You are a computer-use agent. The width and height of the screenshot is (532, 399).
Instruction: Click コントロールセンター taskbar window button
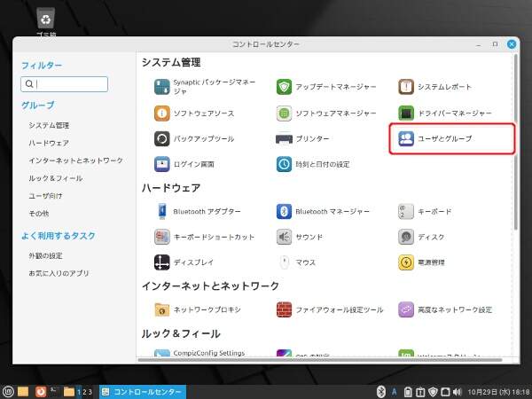coord(143,392)
